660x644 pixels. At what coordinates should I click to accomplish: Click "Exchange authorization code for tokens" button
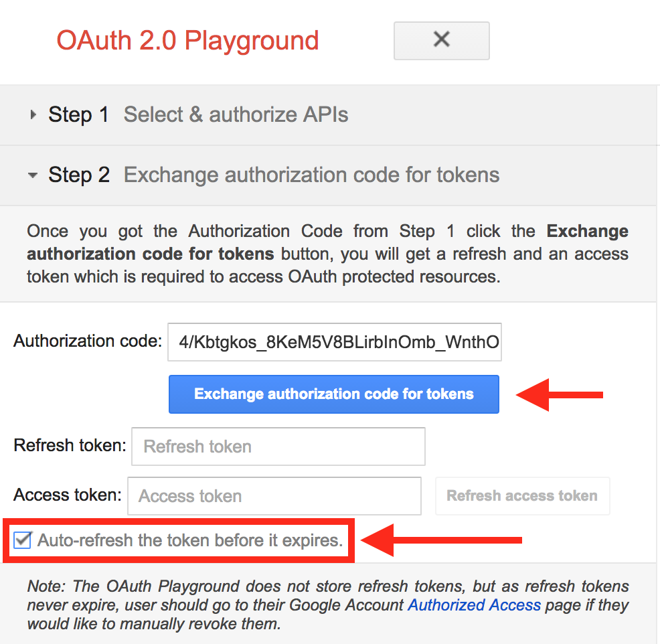pos(333,394)
